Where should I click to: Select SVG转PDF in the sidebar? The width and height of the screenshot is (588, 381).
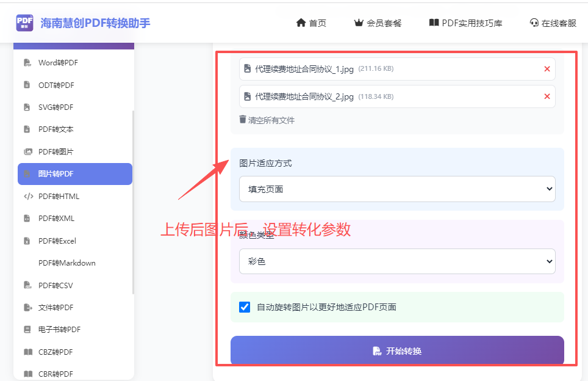tap(75, 107)
